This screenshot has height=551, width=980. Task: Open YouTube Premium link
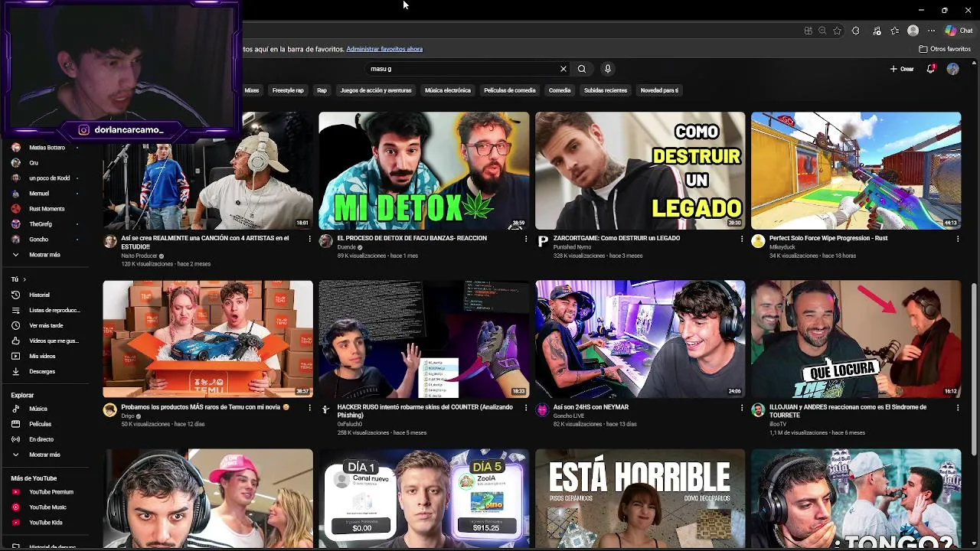tap(46, 492)
